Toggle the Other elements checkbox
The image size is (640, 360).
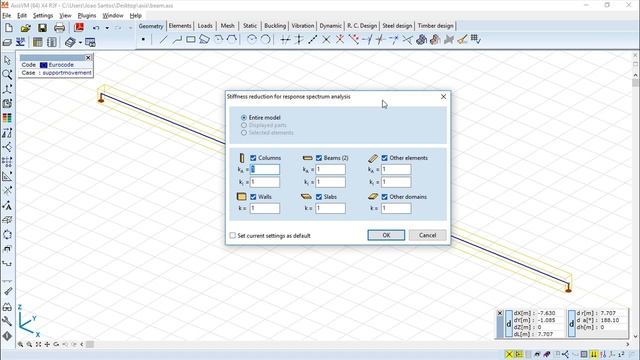pyautogui.click(x=384, y=158)
